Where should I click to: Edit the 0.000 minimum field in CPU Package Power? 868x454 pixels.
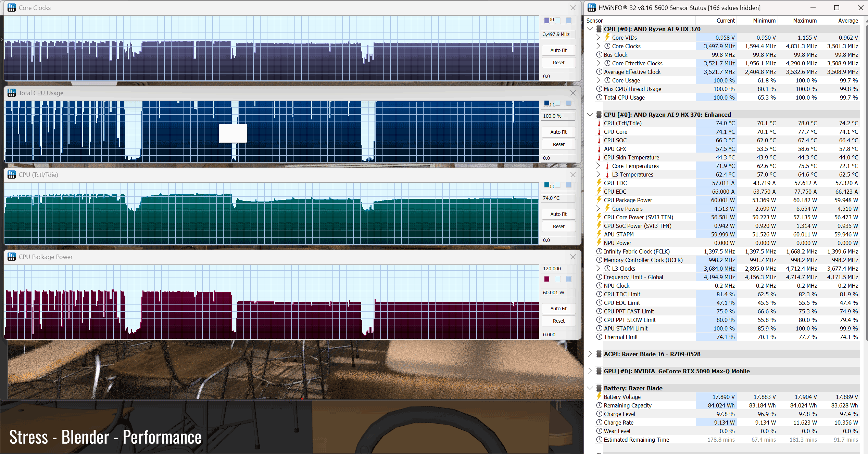[x=558, y=335]
